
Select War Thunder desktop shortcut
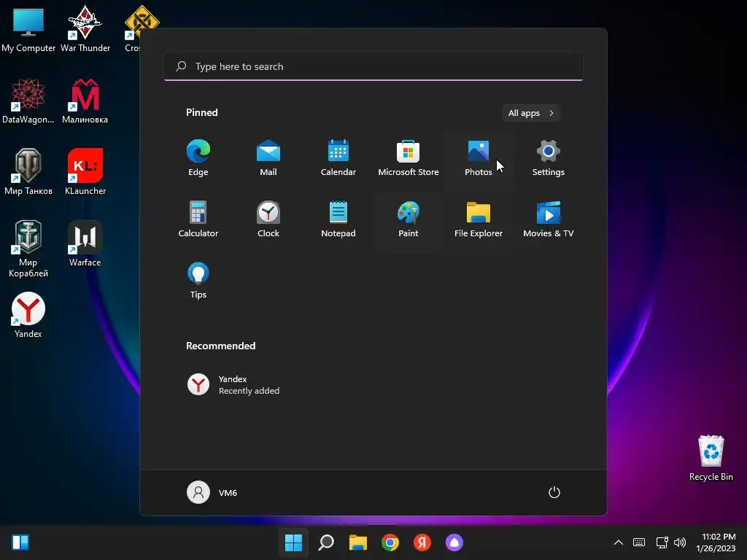(x=85, y=29)
